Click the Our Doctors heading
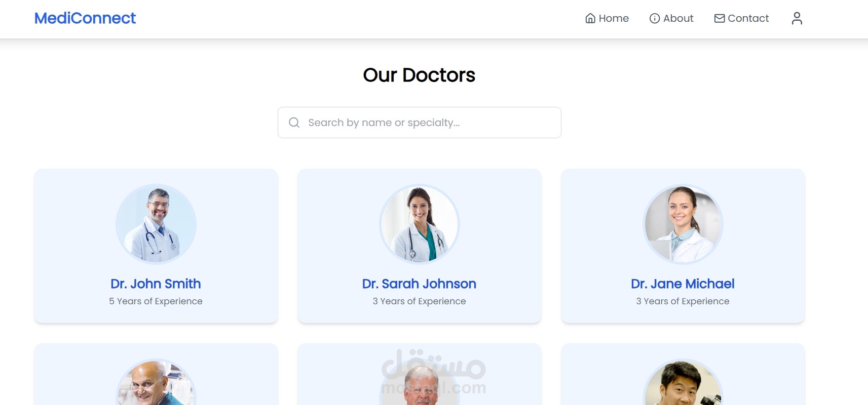Image resolution: width=868 pixels, height=405 pixels. click(x=420, y=75)
